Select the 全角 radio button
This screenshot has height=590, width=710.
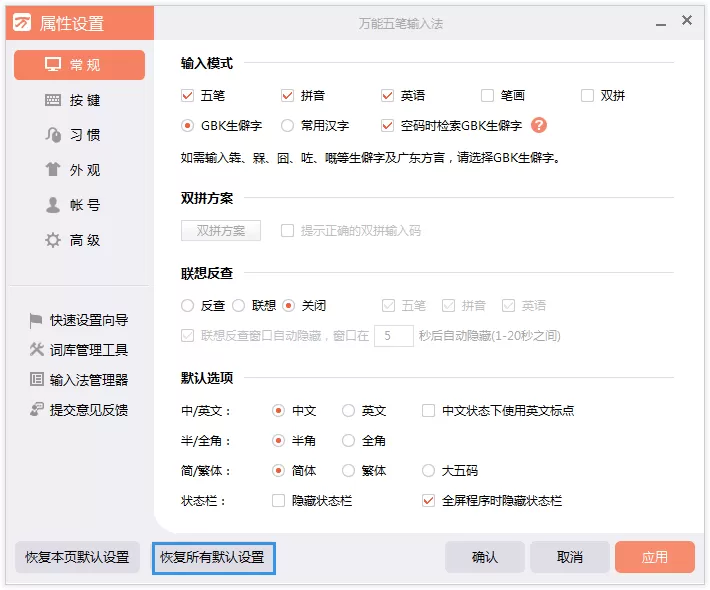(x=348, y=441)
